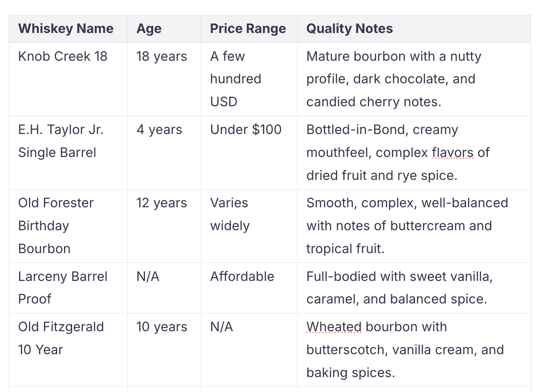Screen dimensions: 539x392
Task: Select the Price Range header cell
Action: click(248, 29)
